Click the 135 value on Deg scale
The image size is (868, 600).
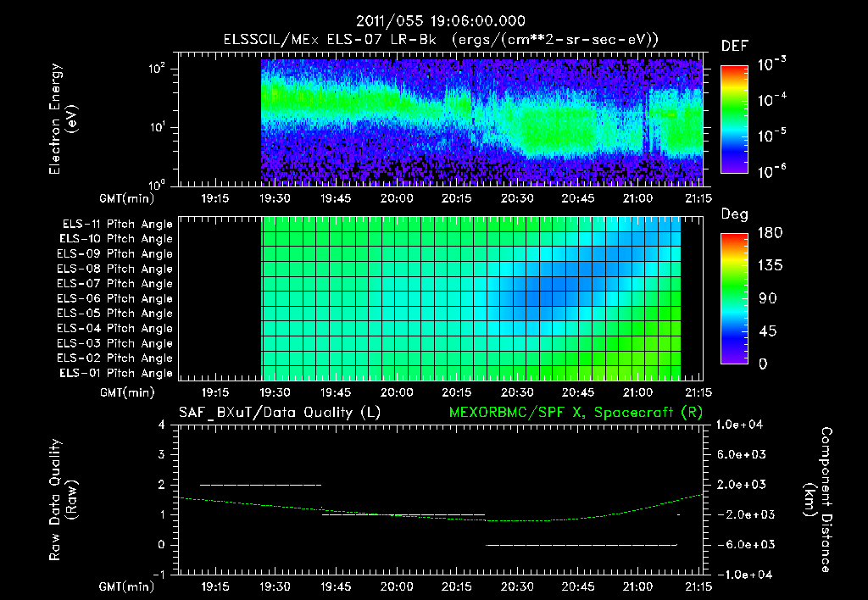click(x=770, y=266)
